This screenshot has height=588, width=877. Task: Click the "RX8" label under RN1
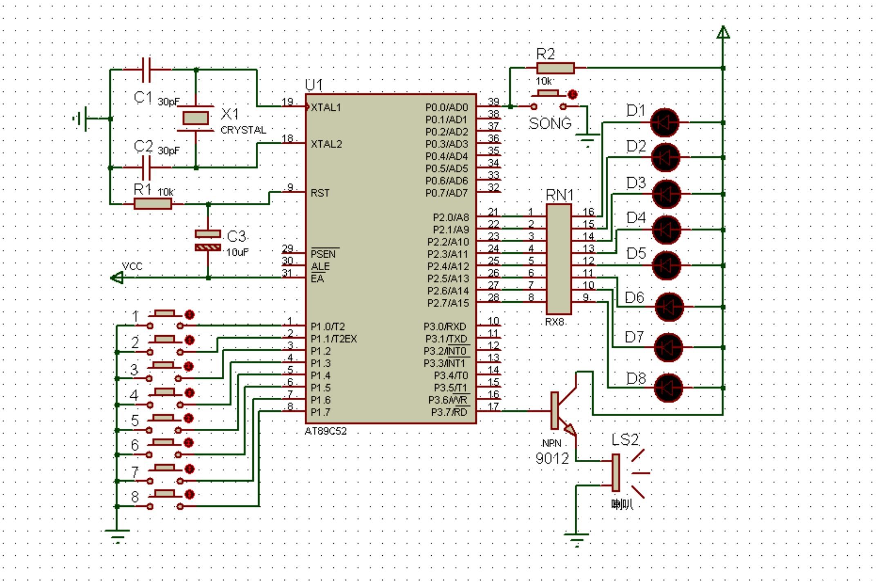555,322
